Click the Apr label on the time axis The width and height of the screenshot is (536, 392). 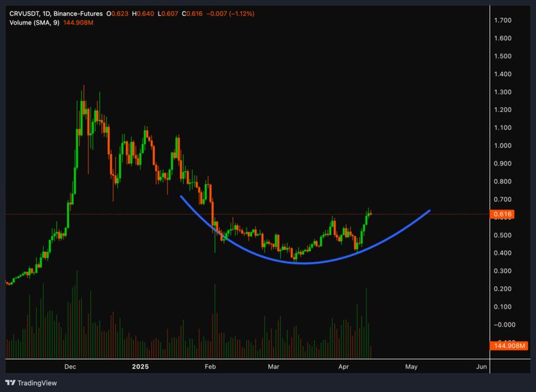coord(344,367)
